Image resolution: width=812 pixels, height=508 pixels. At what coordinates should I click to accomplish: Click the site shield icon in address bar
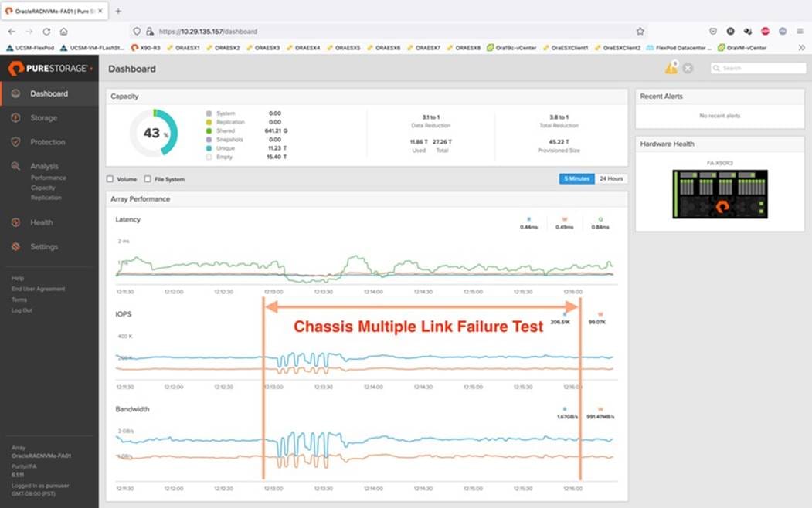pyautogui.click(x=137, y=32)
